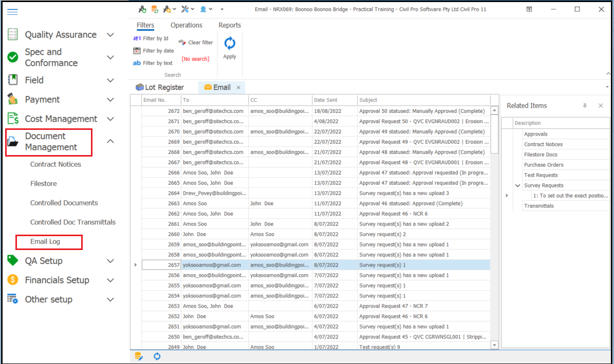
Task: Click the user profile icon in title toolbar
Action: click(x=203, y=9)
